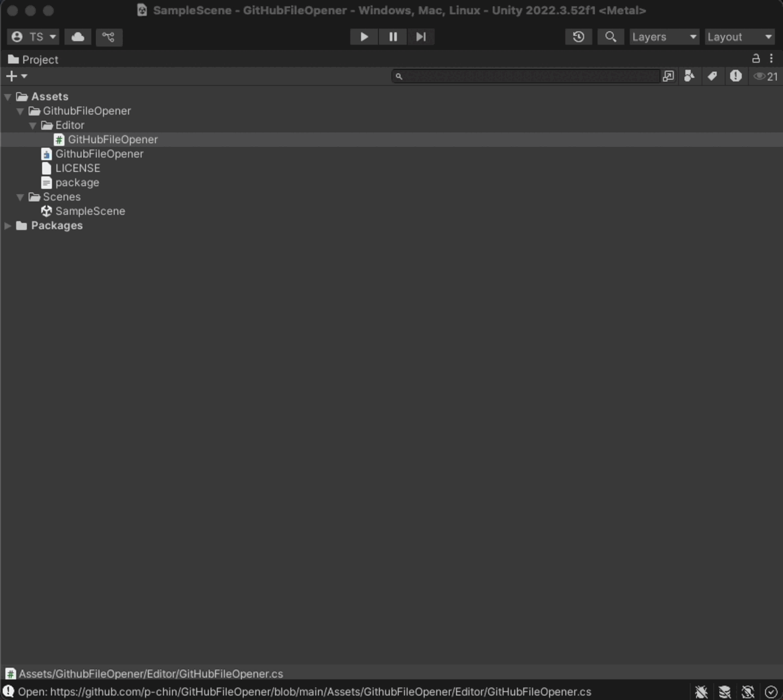Toggle the Project panel lock
The image size is (783, 700).
[756, 58]
